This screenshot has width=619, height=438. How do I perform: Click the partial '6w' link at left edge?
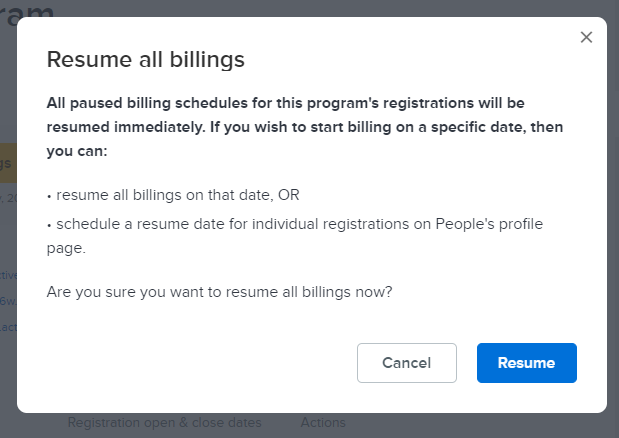coord(8,301)
